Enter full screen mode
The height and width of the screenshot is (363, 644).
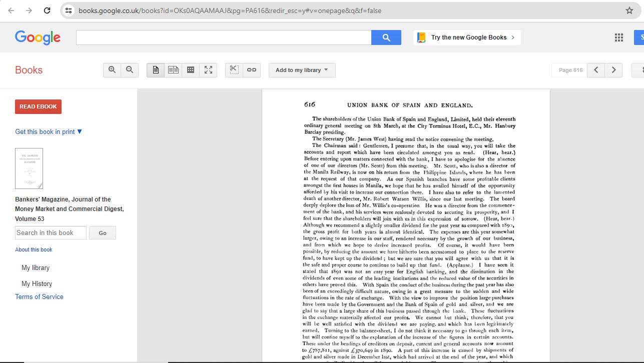point(208,70)
